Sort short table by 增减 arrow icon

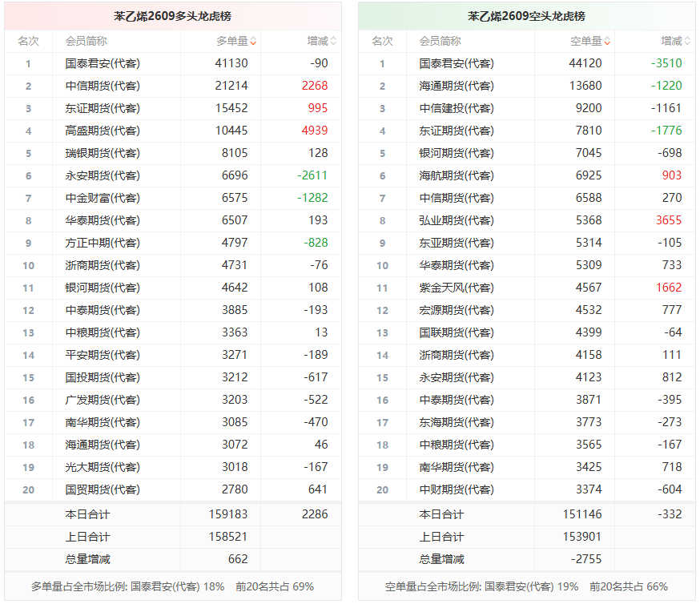pyautogui.click(x=687, y=42)
